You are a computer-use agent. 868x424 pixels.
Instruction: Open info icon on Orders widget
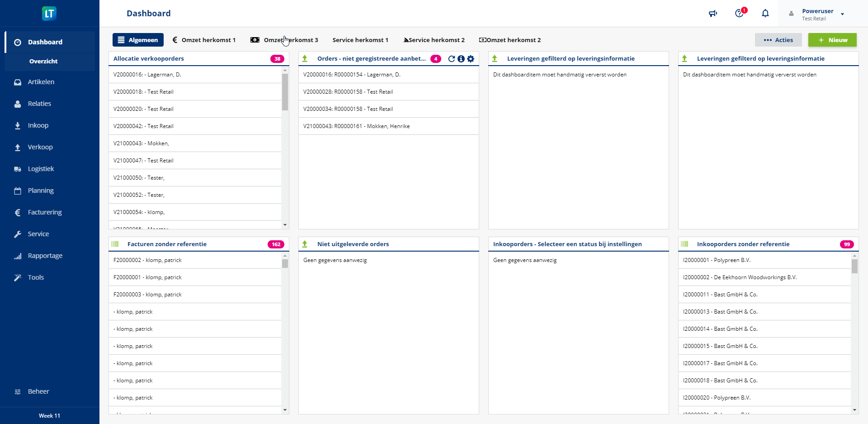click(x=461, y=59)
